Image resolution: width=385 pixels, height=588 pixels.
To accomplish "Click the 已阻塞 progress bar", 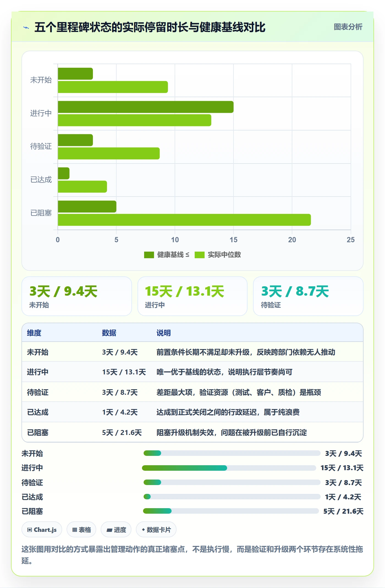I will pos(231,511).
